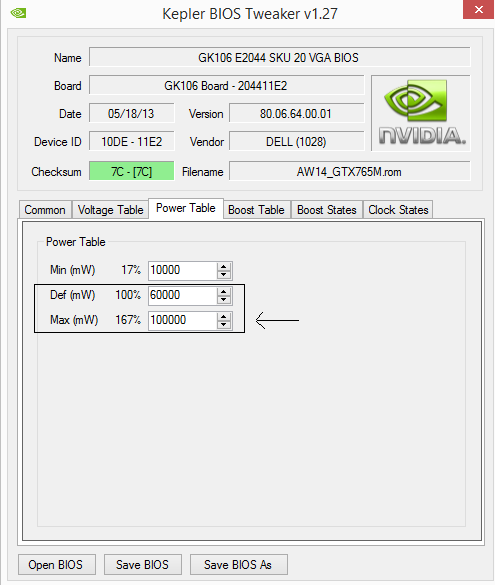Click the Save BIOS button
The width and height of the screenshot is (495, 585).
pos(142,564)
